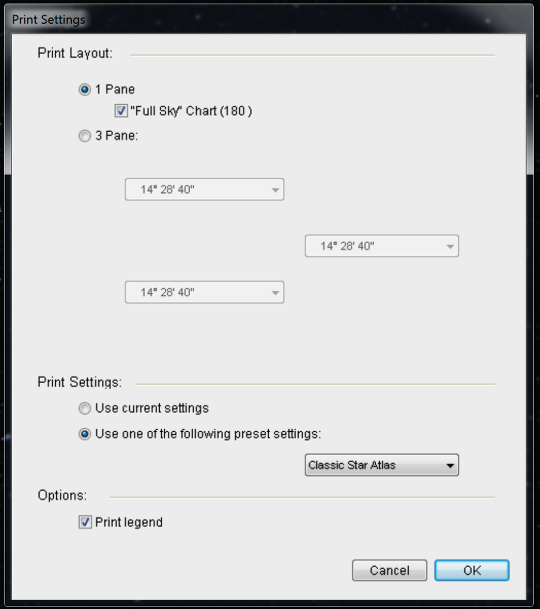Choose the 3 Pane layout option
Screen dimensions: 540x609
(85, 136)
